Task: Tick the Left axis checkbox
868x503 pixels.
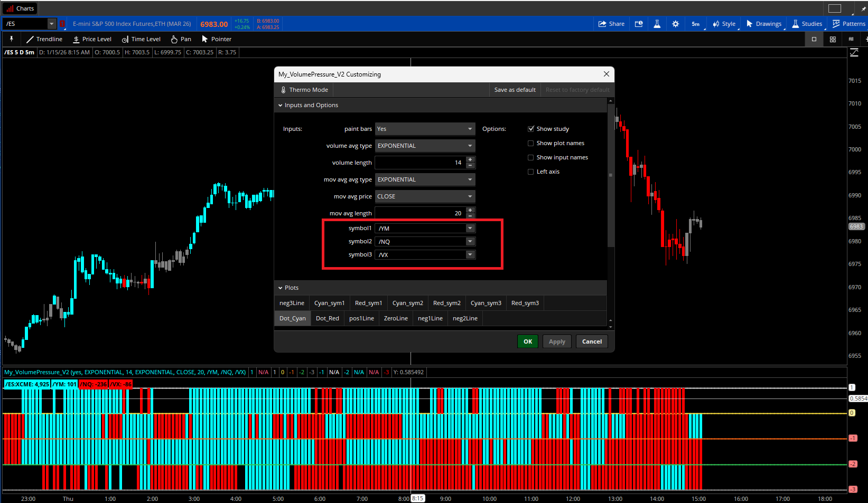Action: (x=531, y=172)
